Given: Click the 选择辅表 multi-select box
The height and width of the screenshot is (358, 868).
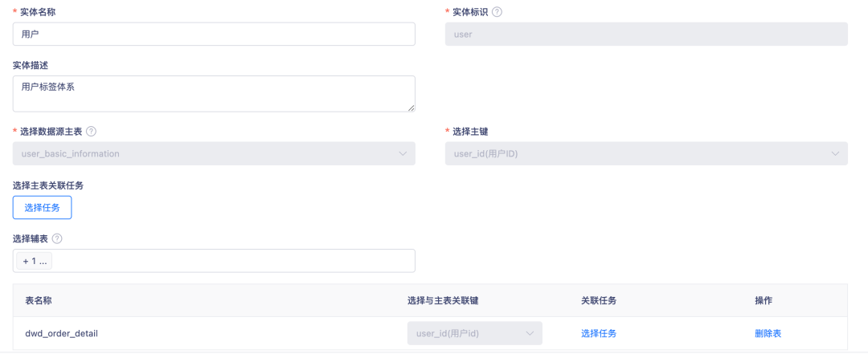Looking at the screenshot, I should pyautogui.click(x=233, y=261).
